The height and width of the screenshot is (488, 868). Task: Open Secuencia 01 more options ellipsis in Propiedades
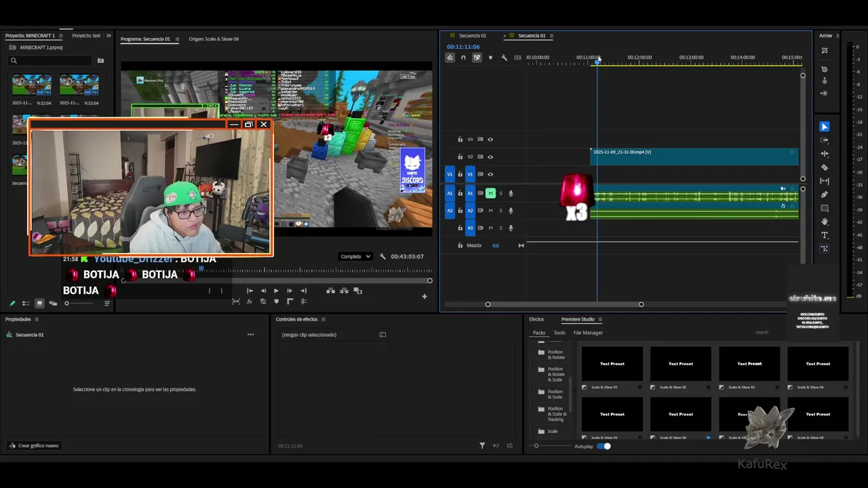[250, 334]
